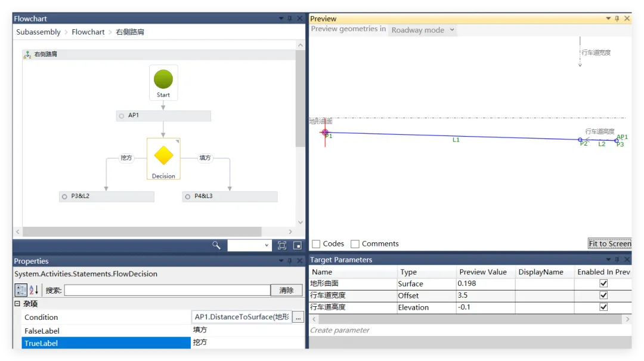Click point P3 marker in Preview
The width and height of the screenshot is (644, 361).
(617, 141)
